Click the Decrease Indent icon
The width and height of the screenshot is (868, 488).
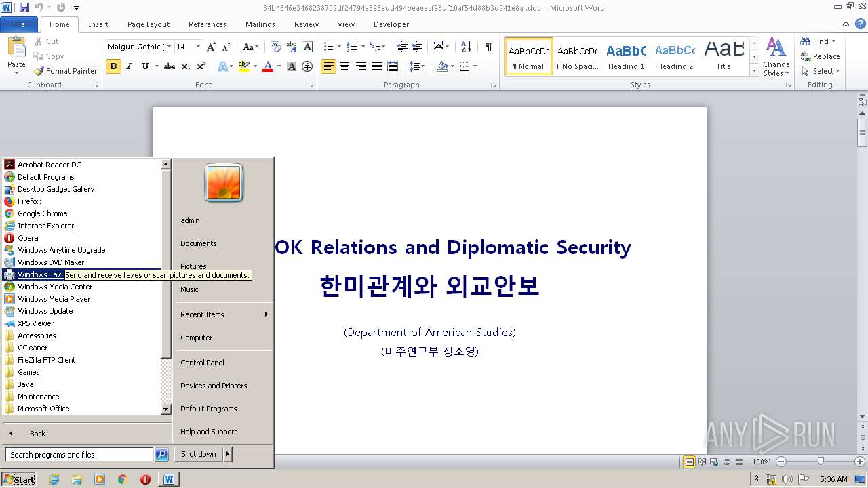point(402,47)
